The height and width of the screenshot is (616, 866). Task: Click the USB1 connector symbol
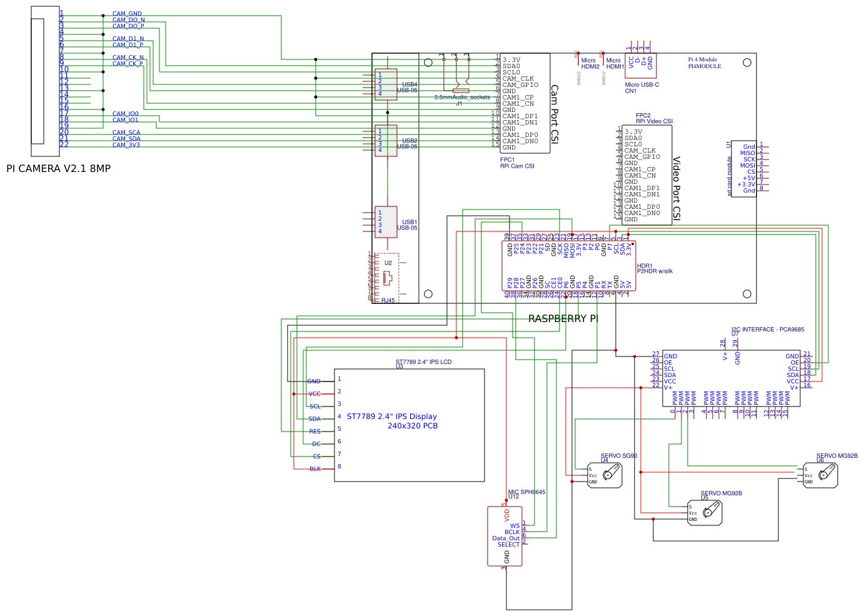click(x=386, y=222)
